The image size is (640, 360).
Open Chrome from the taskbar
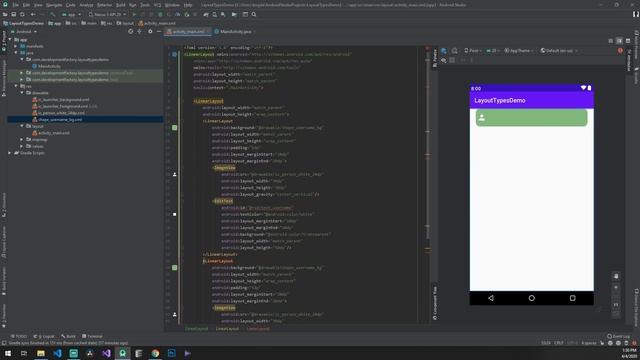click(155, 353)
